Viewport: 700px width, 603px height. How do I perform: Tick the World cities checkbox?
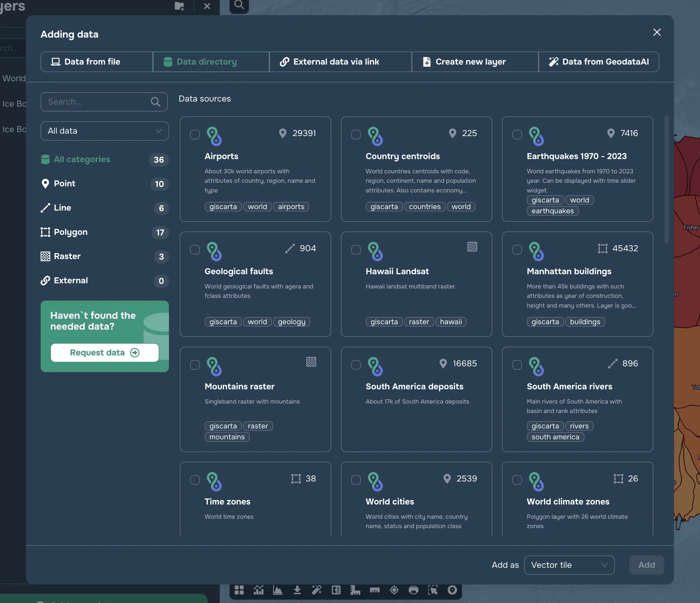point(356,480)
